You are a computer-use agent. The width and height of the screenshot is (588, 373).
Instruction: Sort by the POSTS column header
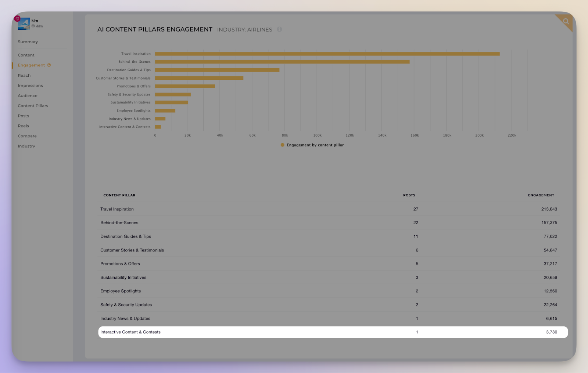click(x=409, y=195)
